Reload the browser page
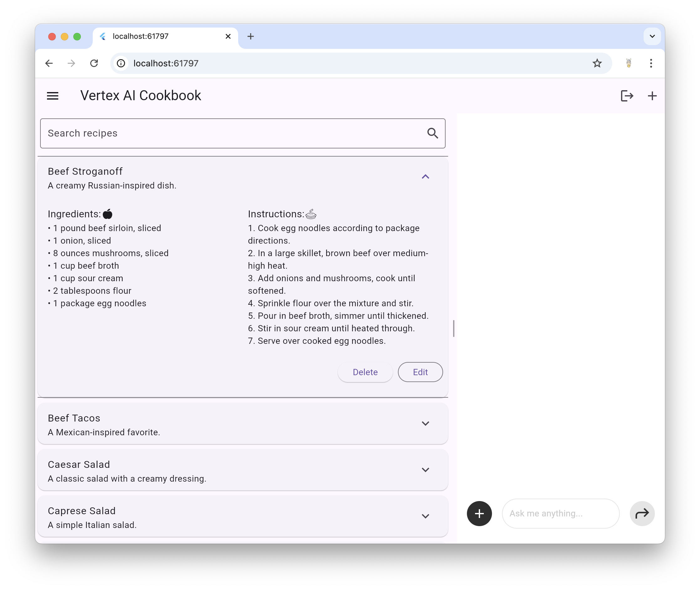The width and height of the screenshot is (700, 590). pos(94,63)
